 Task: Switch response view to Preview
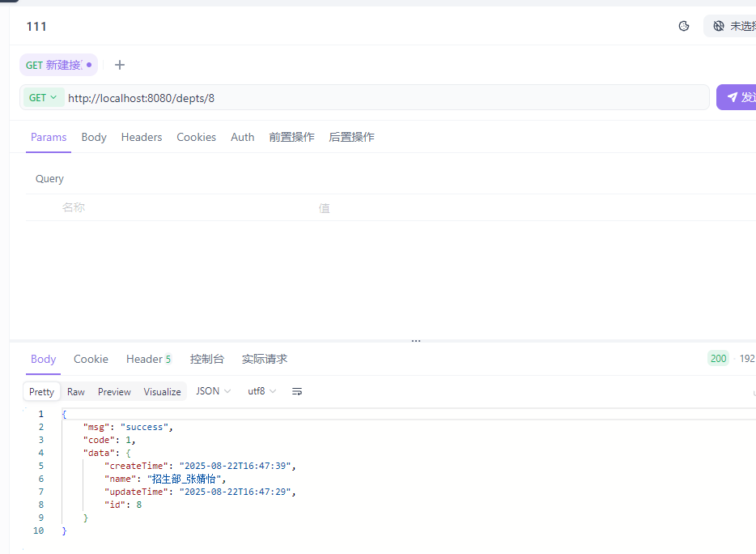click(114, 391)
